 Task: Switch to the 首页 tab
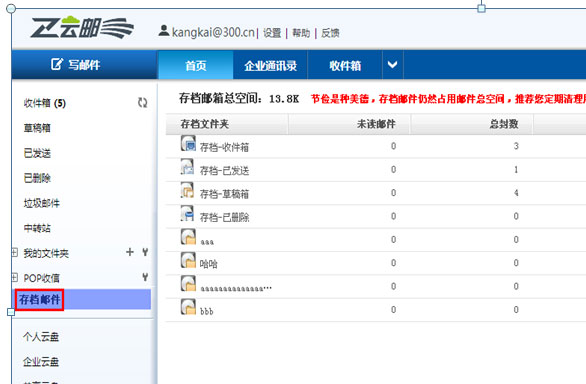pyautogui.click(x=196, y=65)
